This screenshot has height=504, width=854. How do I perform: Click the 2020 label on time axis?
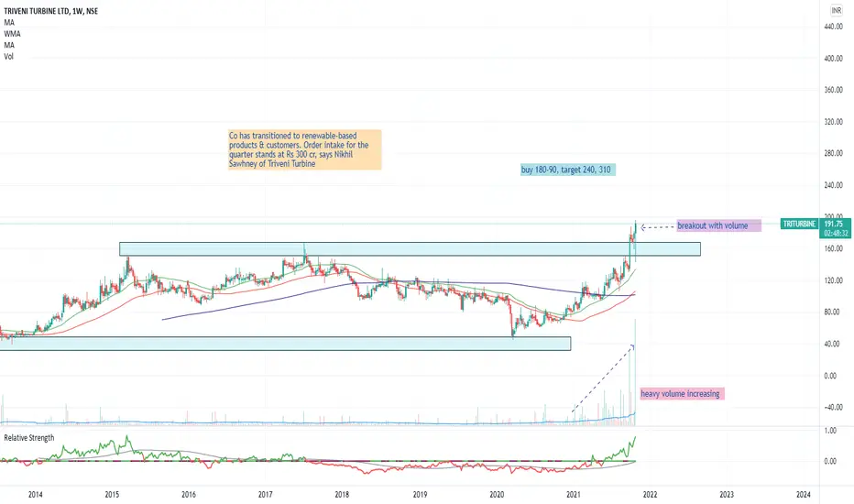(x=497, y=495)
